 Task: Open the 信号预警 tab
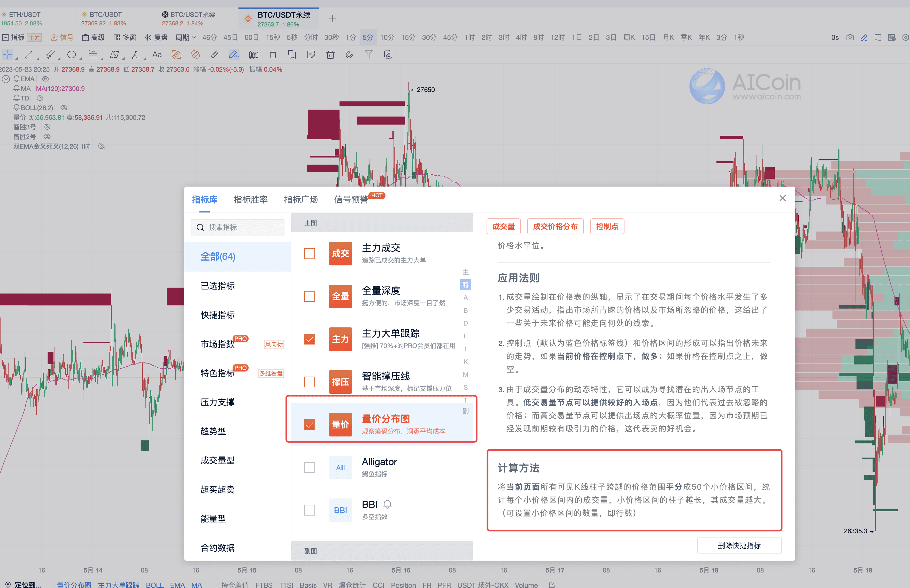click(350, 199)
